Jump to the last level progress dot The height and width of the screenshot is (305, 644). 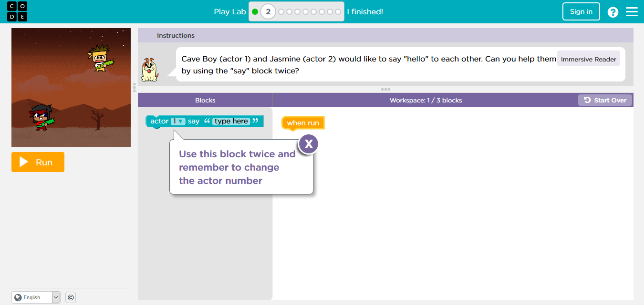click(x=338, y=11)
